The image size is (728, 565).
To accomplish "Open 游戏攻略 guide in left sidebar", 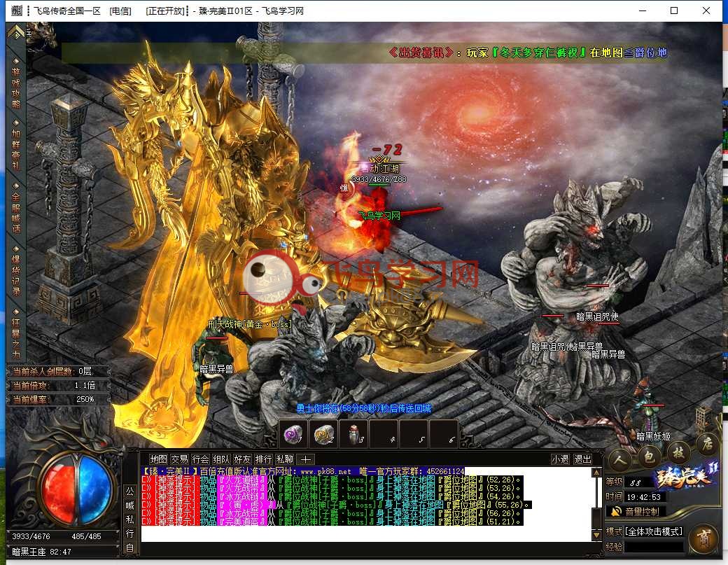I will point(15,88).
